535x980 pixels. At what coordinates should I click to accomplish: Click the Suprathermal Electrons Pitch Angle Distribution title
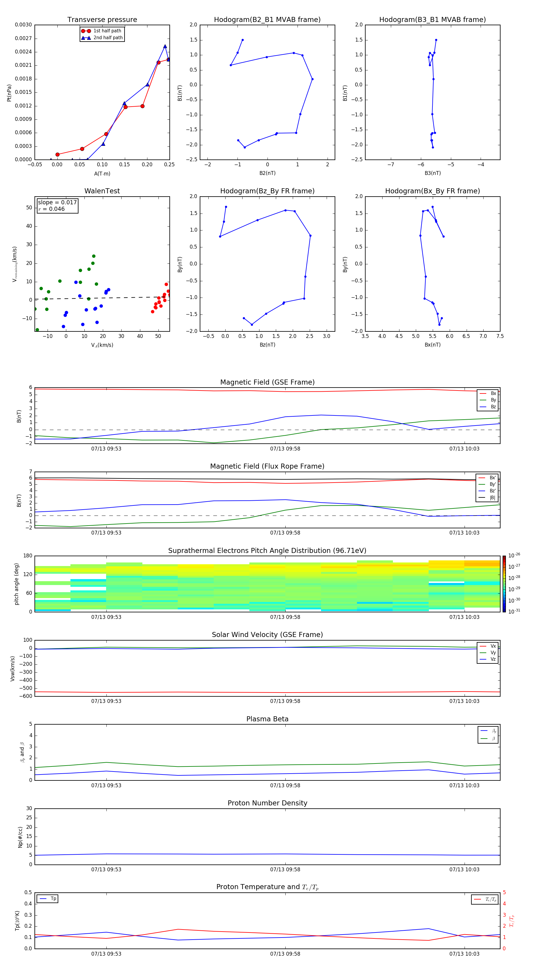tap(267, 551)
